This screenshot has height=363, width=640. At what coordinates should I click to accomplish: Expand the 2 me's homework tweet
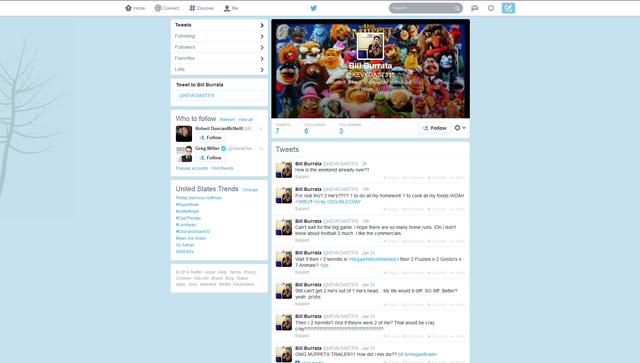(302, 209)
